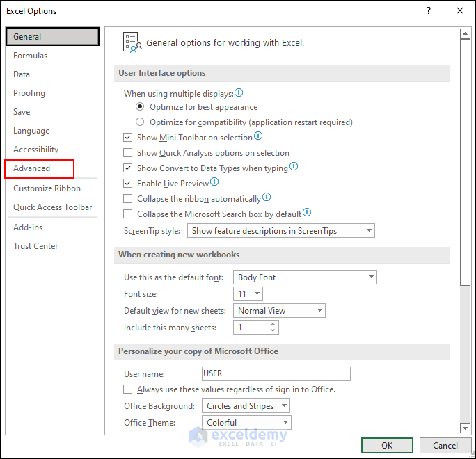The width and height of the screenshot is (476, 459).
Task: Click info icon next to Show Mini Toolbar
Action: [258, 136]
